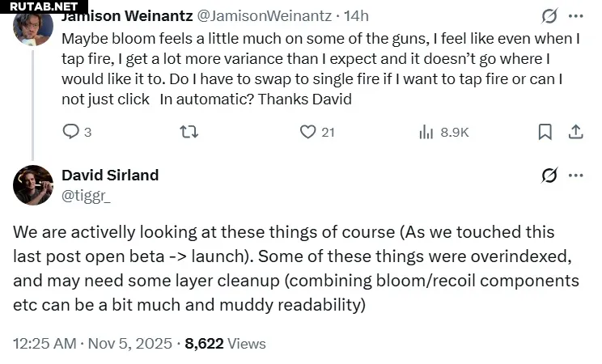
Task: Click Grok icon on David Sirland's tweet
Action: 549,176
